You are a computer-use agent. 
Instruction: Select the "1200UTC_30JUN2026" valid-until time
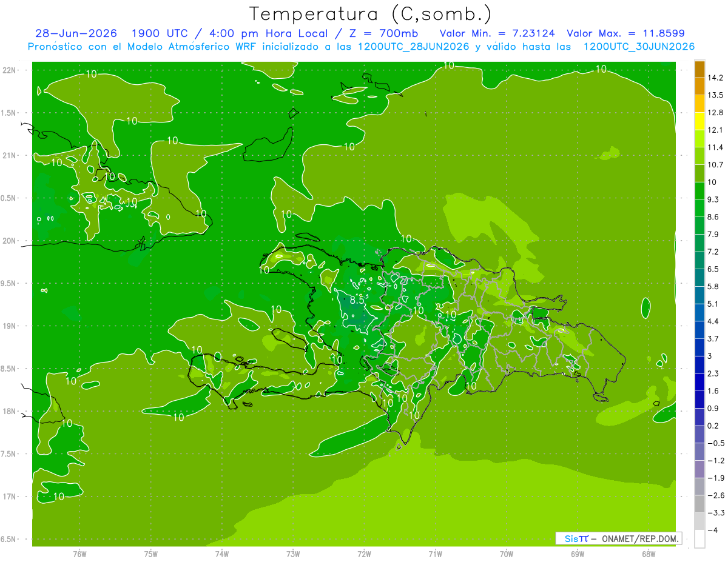(639, 46)
